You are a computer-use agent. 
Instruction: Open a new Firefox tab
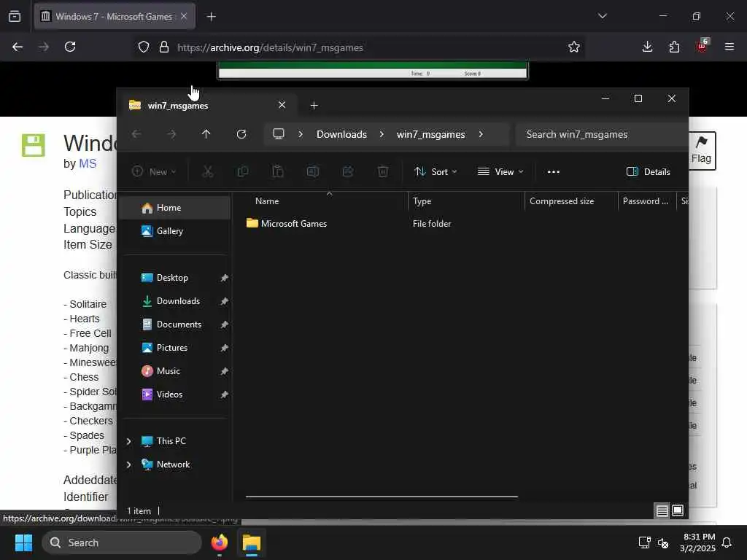point(212,17)
